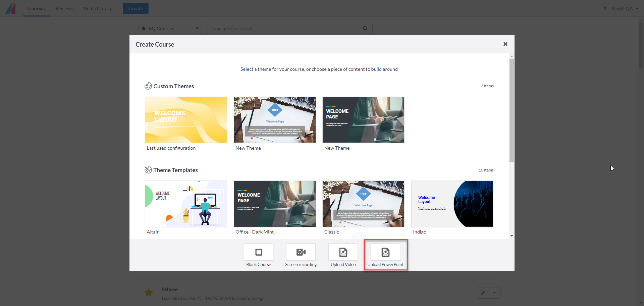Click the star icon in My Courses filter

click(x=144, y=29)
